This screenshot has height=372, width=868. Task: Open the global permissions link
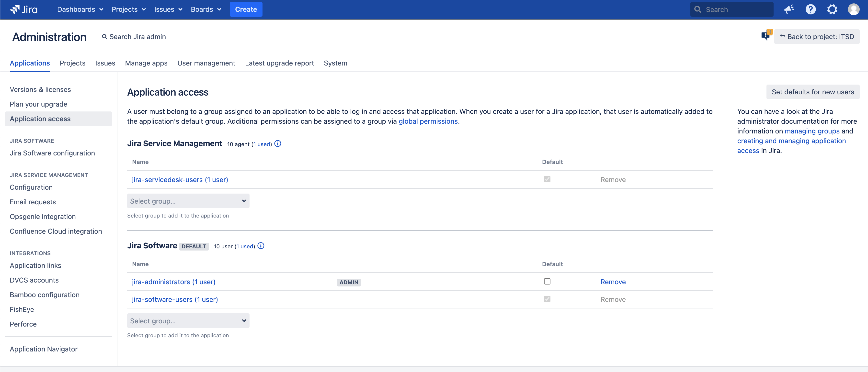tap(428, 121)
